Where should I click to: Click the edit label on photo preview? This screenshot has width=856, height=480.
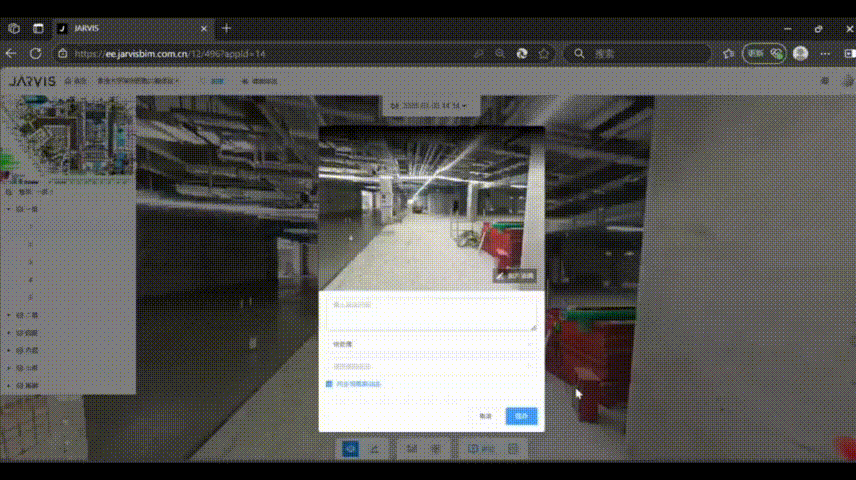click(515, 276)
